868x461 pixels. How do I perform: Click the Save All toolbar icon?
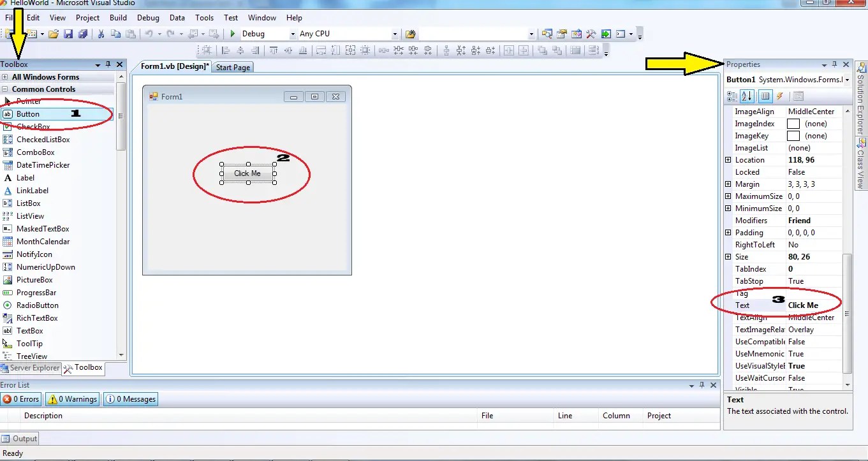[83, 33]
